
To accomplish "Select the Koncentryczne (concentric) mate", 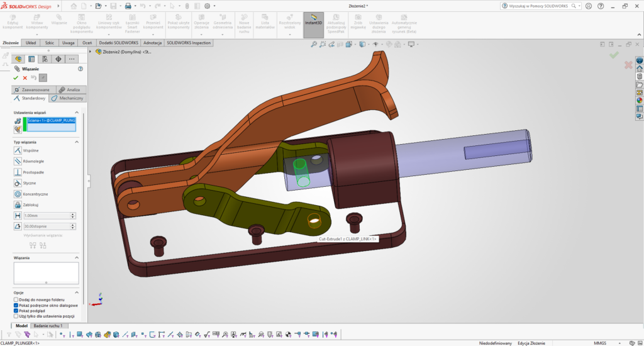I will pyautogui.click(x=18, y=194).
